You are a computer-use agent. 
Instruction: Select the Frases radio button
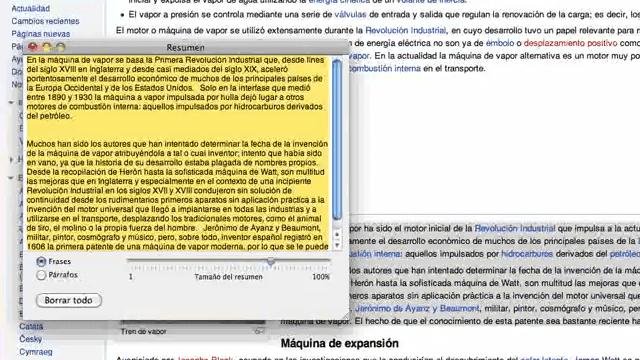(41, 261)
